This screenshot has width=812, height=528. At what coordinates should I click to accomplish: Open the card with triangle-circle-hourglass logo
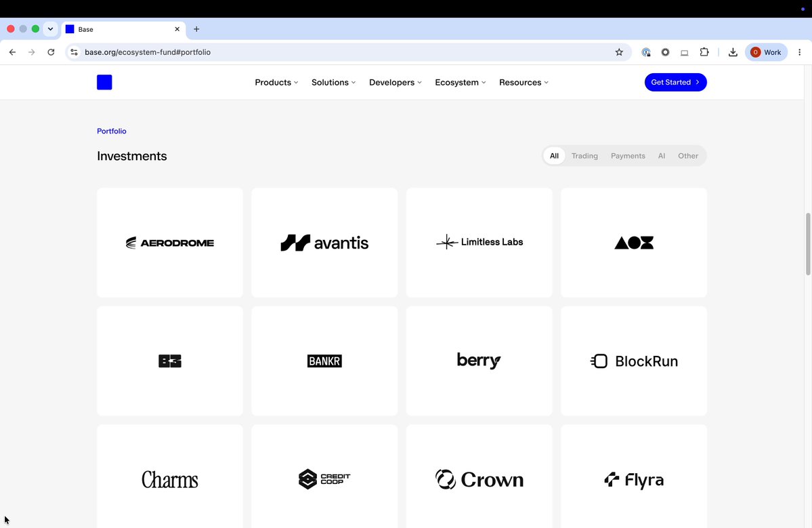(x=634, y=243)
